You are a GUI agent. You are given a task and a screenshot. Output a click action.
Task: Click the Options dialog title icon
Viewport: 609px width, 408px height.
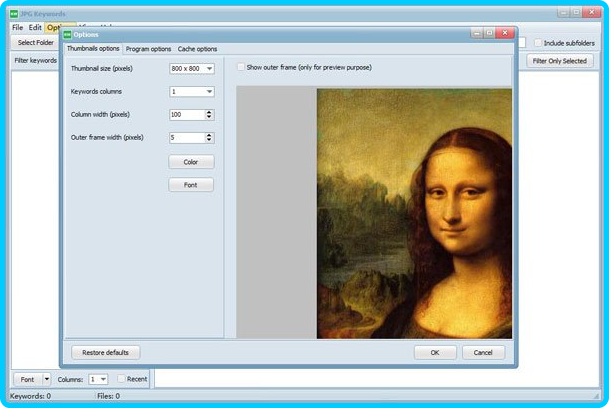[68, 35]
